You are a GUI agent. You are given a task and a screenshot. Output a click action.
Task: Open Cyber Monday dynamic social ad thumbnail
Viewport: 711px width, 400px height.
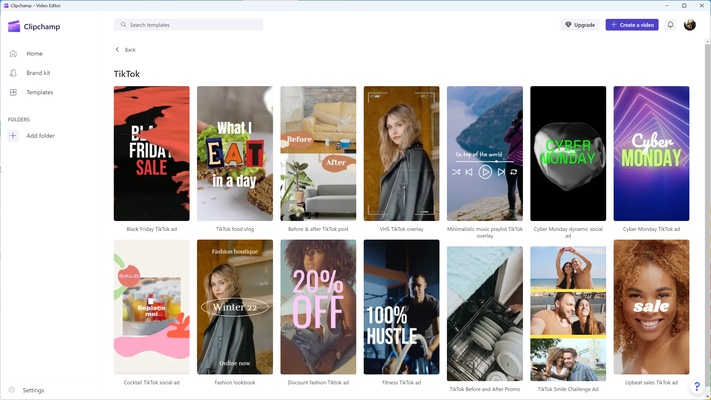coord(568,153)
